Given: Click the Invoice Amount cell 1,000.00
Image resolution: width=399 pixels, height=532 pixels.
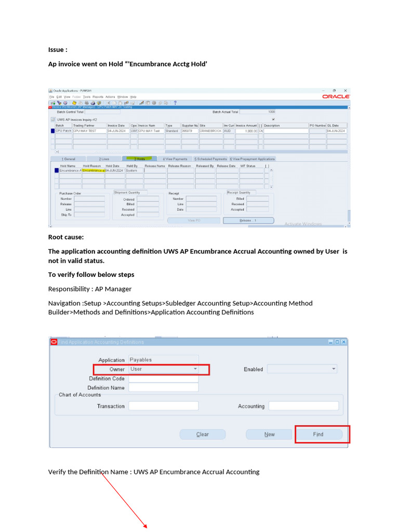Looking at the screenshot, I should pyautogui.click(x=247, y=131).
